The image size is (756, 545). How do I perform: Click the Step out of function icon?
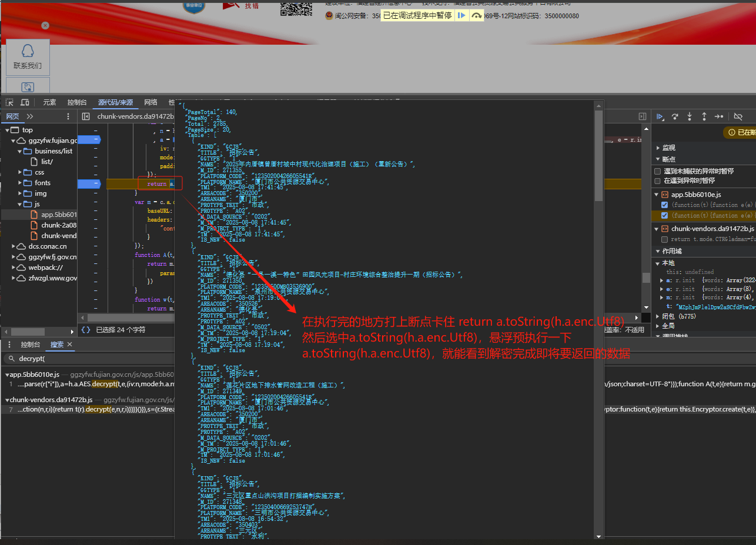(704, 116)
